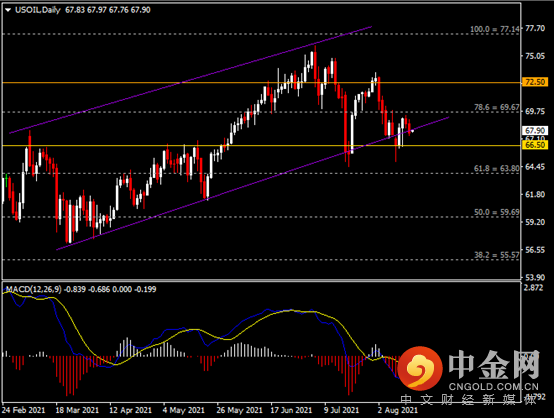Click the MACD(12,26,9) indicator label
This screenshot has width=554, height=418.
pos(33,289)
